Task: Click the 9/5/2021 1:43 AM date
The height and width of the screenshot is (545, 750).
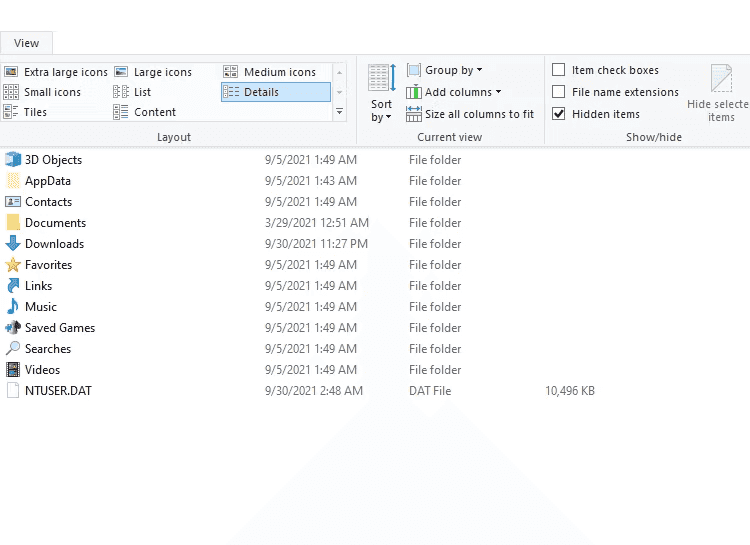Action: (311, 180)
